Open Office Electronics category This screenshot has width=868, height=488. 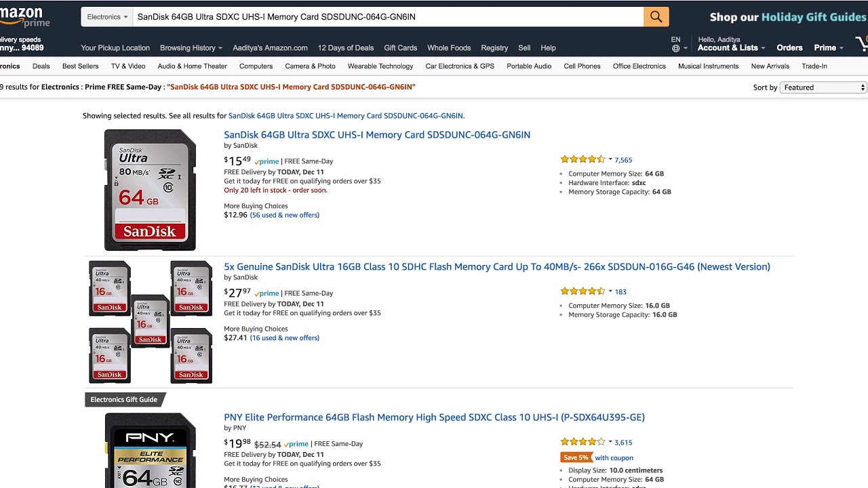[639, 66]
